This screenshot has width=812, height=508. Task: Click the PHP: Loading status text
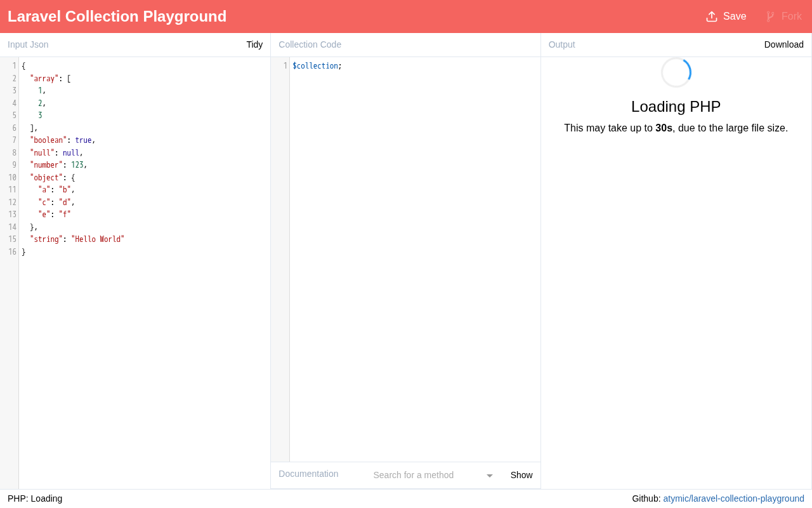(35, 498)
